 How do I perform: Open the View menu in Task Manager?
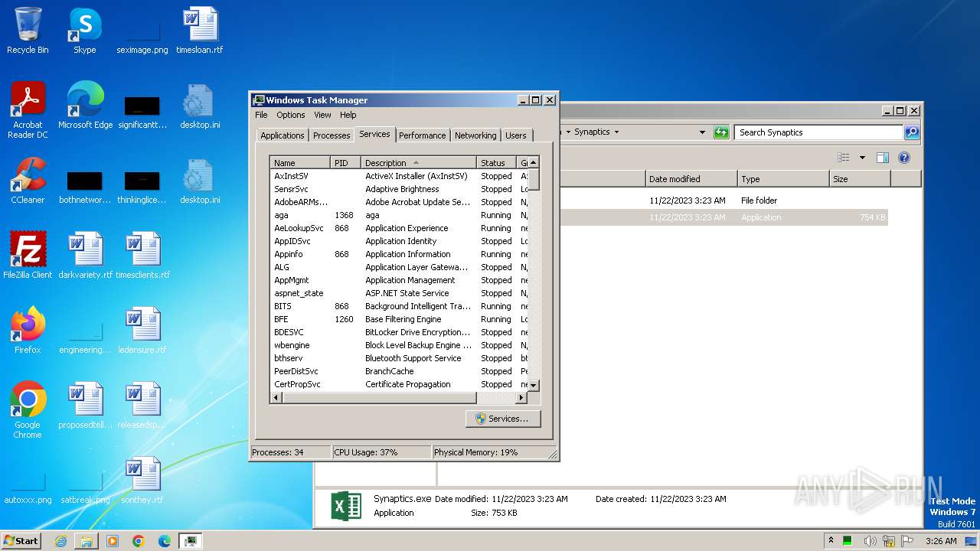322,115
